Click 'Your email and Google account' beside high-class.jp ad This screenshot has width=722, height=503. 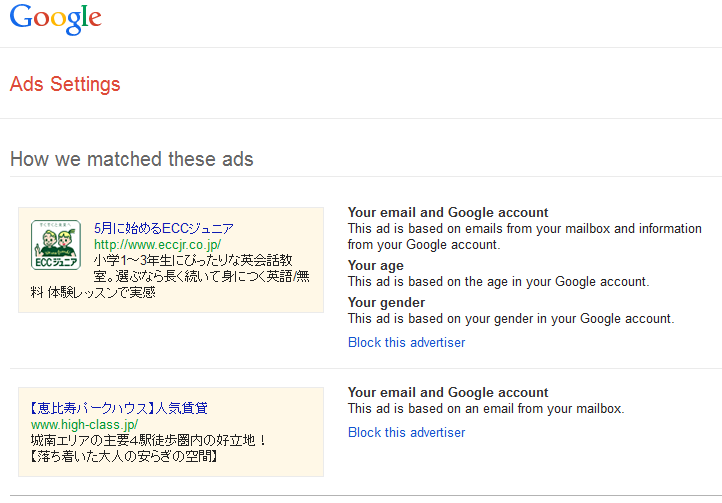(x=448, y=392)
